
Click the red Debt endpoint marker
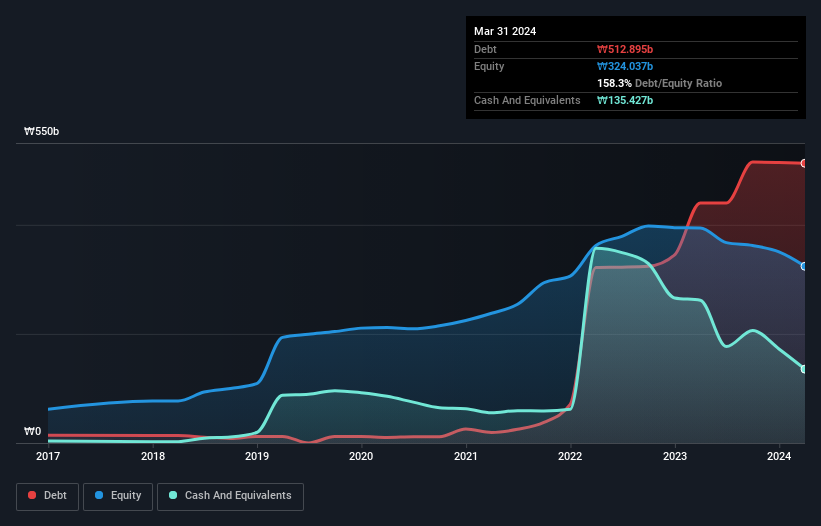point(804,163)
